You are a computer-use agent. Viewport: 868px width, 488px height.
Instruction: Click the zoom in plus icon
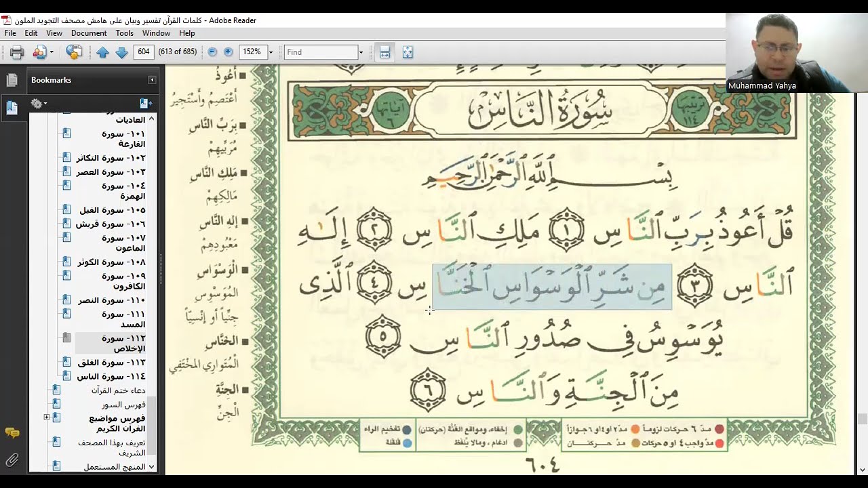point(228,52)
